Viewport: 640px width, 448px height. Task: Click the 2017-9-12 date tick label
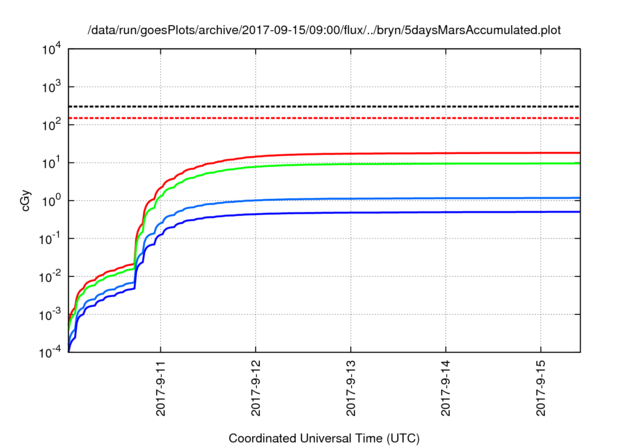click(x=256, y=388)
